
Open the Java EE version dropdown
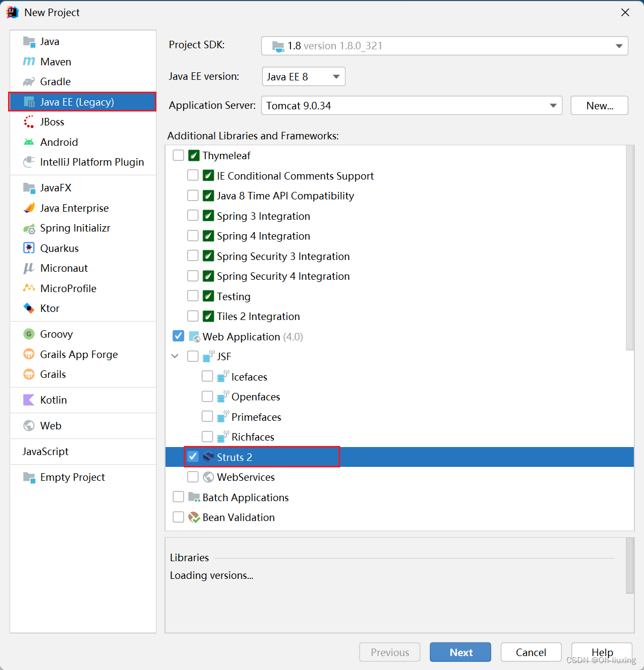(335, 76)
